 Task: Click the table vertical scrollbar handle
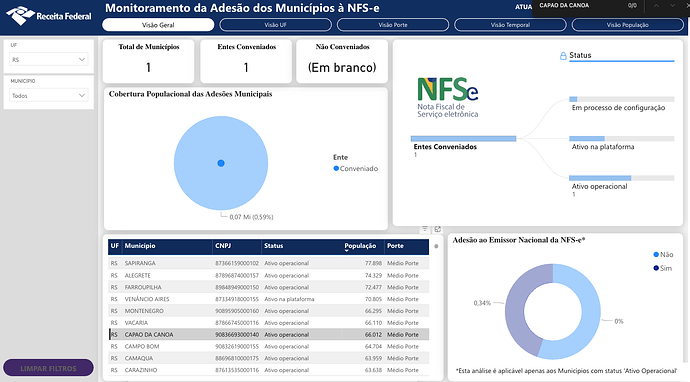tap(436, 246)
